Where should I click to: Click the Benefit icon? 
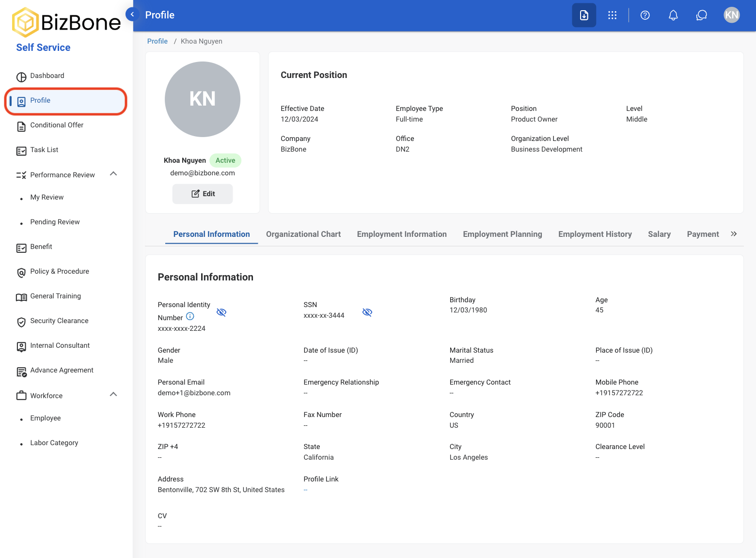(21, 248)
